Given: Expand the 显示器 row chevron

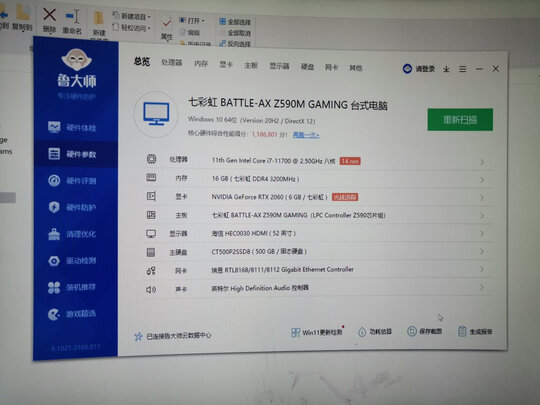Looking at the screenshot, I should pos(482,234).
